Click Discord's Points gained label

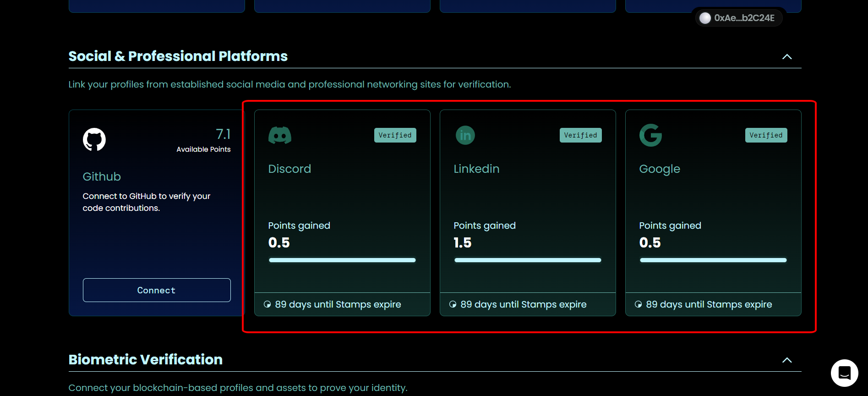click(299, 225)
